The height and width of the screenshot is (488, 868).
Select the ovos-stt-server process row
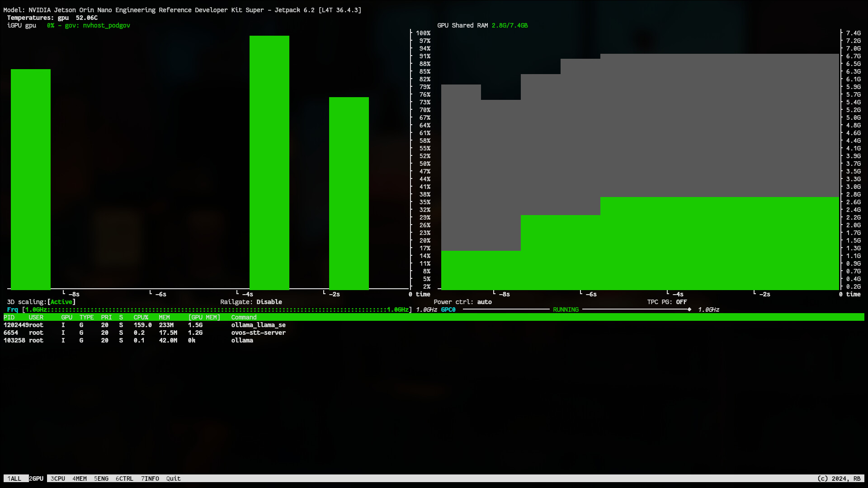(258, 333)
